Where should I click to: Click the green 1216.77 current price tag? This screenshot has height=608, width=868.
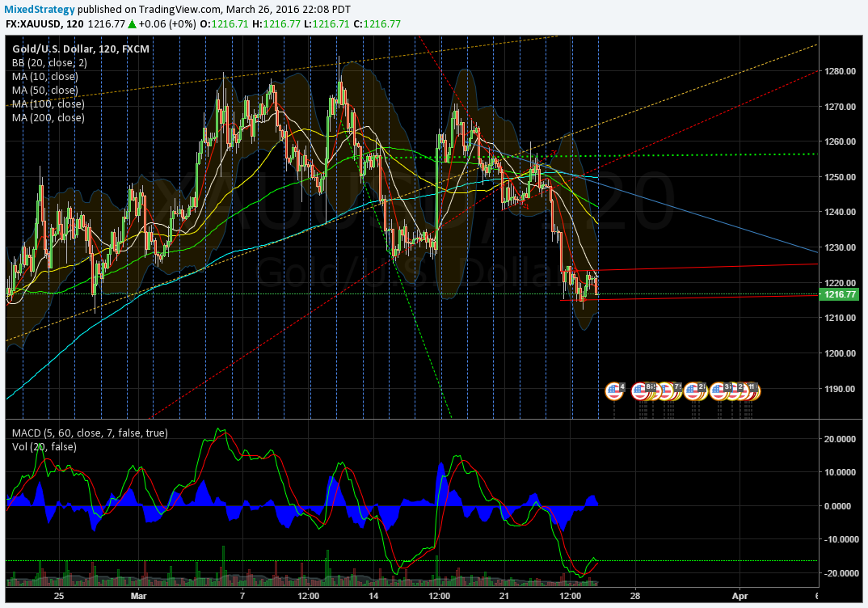click(x=840, y=294)
